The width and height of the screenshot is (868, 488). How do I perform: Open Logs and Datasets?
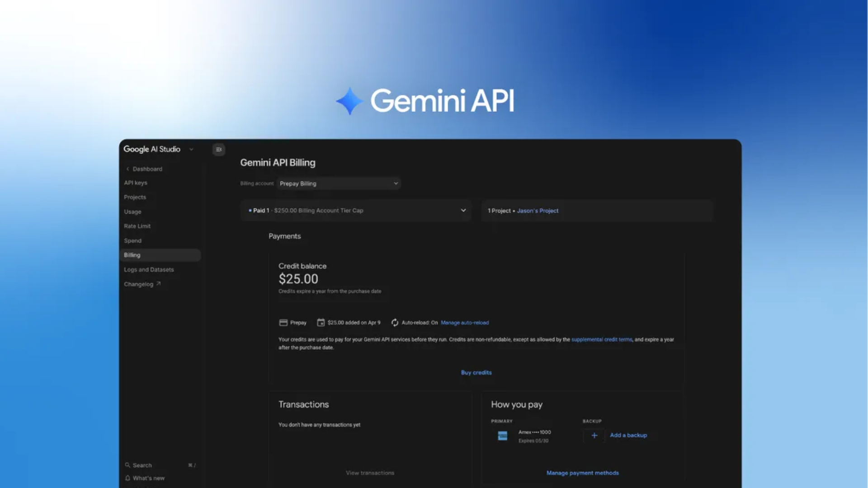(x=149, y=270)
